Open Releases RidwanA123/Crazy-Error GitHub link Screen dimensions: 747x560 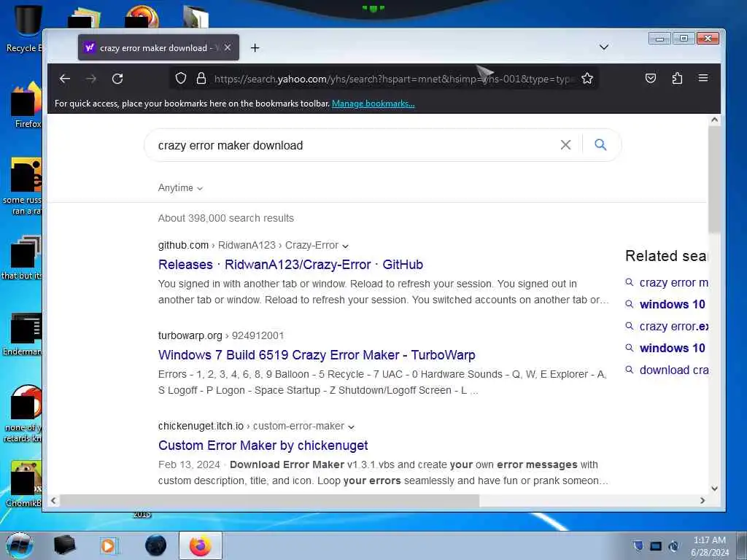290,264
